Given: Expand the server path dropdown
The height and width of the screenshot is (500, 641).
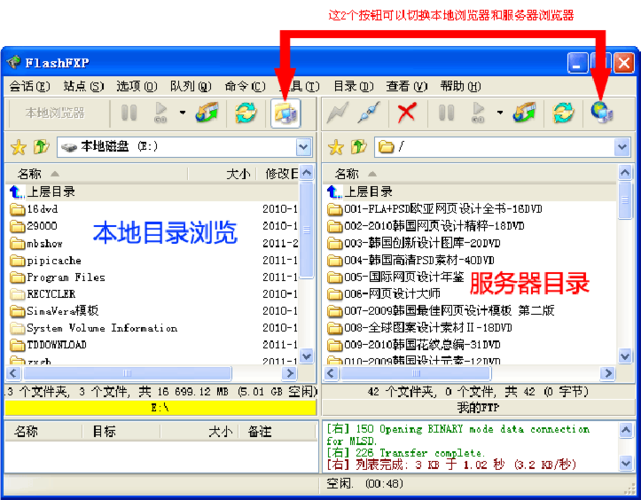Looking at the screenshot, I should coord(622,147).
